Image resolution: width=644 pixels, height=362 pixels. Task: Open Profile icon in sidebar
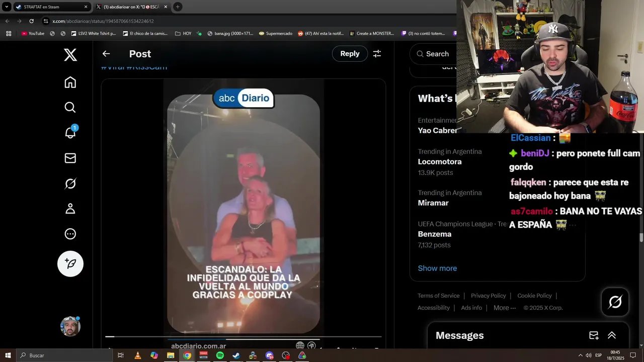(70, 209)
